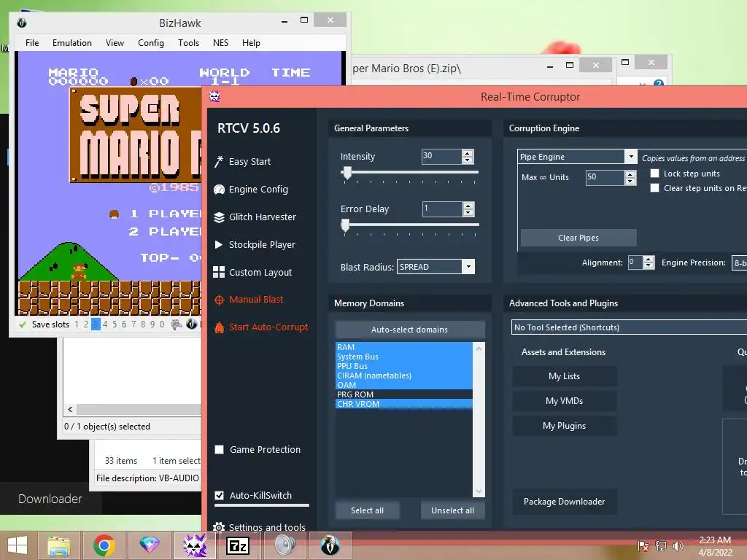Click the Windows Start button
This screenshot has width=747, height=560.
pyautogui.click(x=18, y=545)
